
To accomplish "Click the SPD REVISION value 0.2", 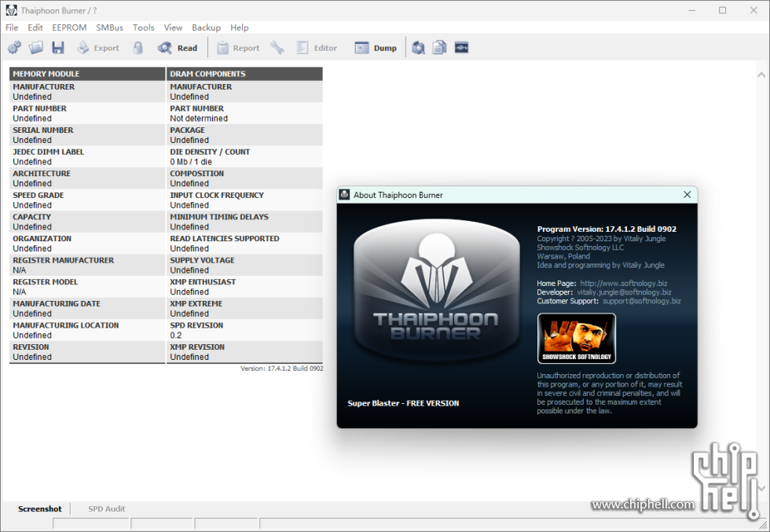I will coord(176,336).
